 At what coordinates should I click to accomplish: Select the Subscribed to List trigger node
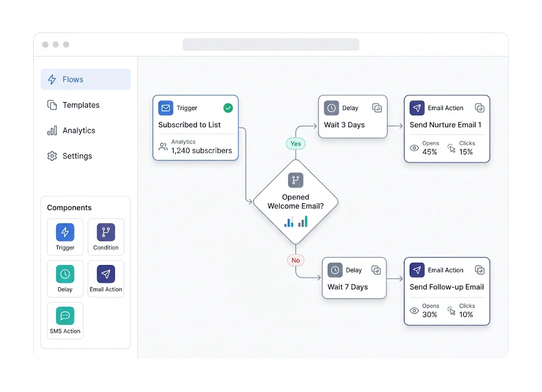(196, 128)
